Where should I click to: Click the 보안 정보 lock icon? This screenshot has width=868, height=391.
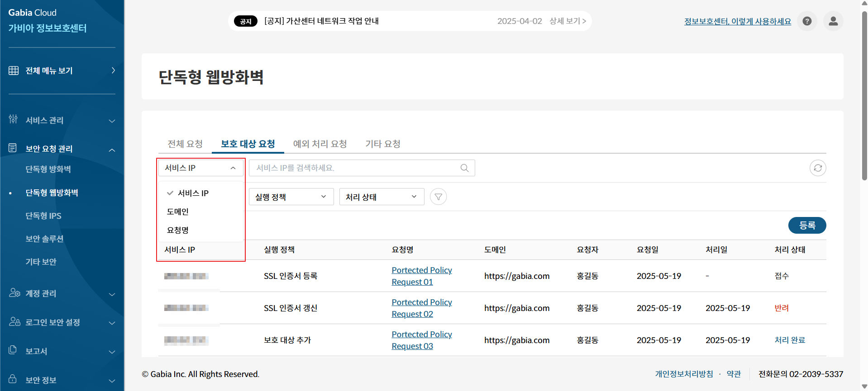(x=13, y=379)
